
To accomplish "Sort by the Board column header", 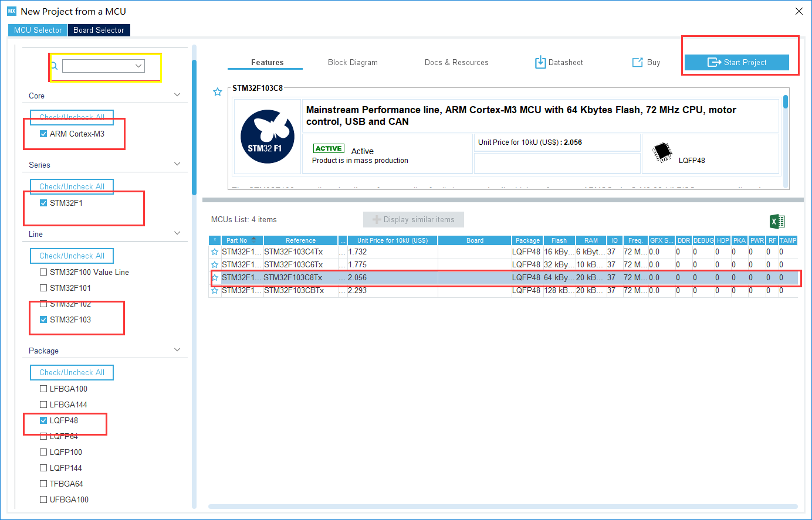I will pos(475,240).
